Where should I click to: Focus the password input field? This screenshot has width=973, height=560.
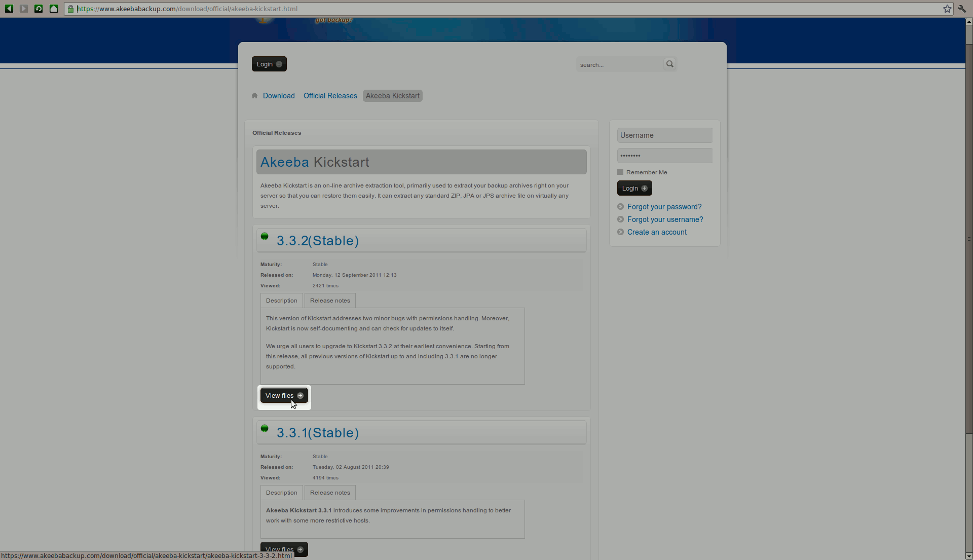pos(665,156)
